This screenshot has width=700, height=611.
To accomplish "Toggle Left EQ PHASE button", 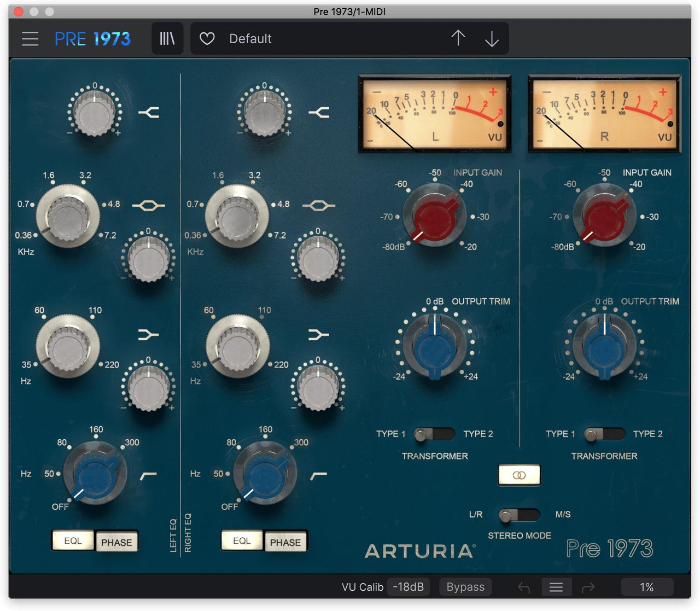I will [116, 542].
